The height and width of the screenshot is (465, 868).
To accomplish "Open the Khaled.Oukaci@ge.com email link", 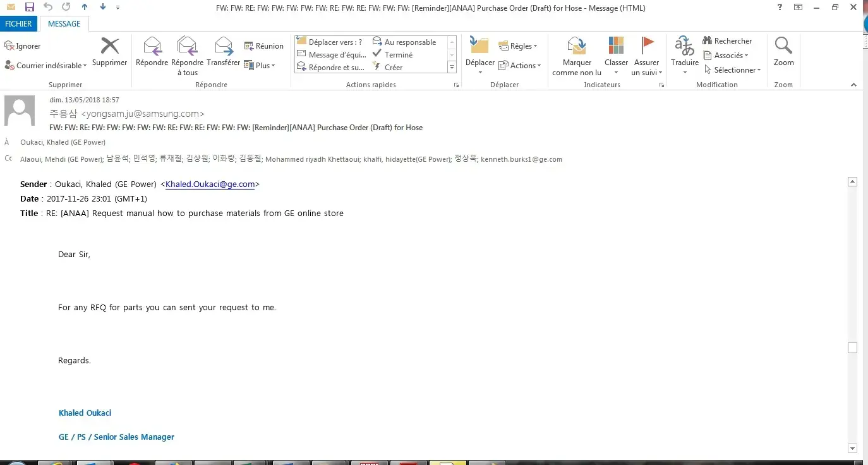I will click(210, 184).
